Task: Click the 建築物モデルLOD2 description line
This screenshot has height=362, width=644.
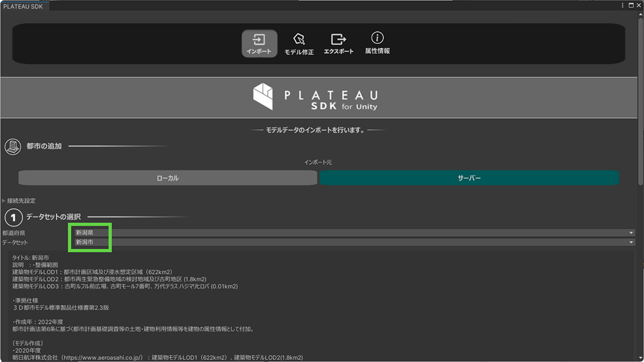Action: tap(109, 279)
